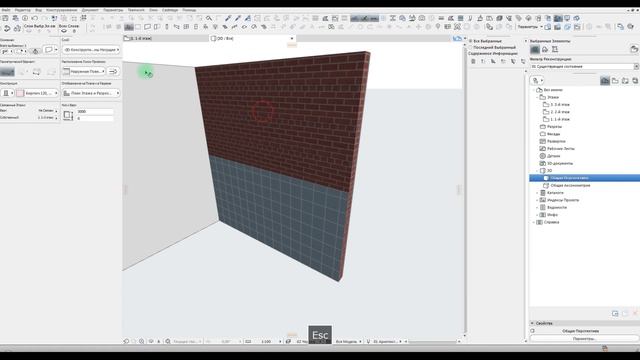Collapse the Свойства panel section

[x=532, y=323]
